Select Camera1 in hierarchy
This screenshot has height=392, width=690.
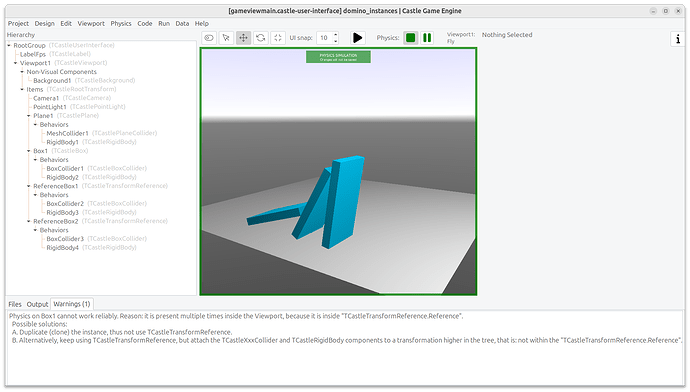click(46, 98)
